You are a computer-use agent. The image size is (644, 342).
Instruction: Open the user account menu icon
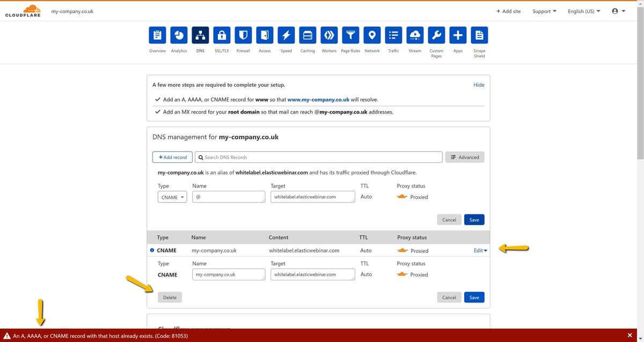click(x=618, y=11)
